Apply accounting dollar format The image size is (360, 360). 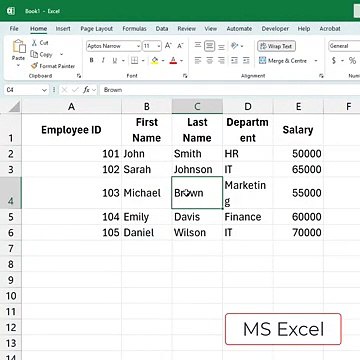click(x=334, y=60)
